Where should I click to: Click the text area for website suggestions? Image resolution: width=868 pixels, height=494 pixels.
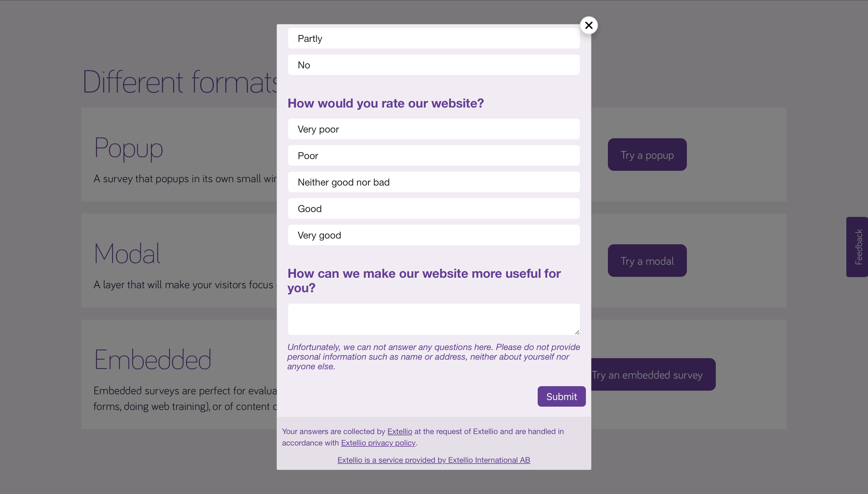coord(433,319)
